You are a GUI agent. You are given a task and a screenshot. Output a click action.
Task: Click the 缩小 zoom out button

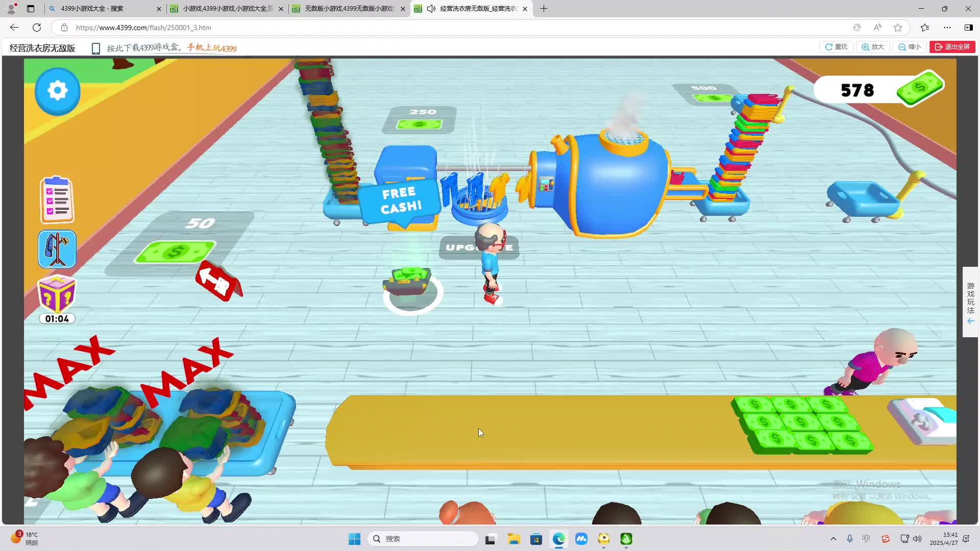[910, 47]
